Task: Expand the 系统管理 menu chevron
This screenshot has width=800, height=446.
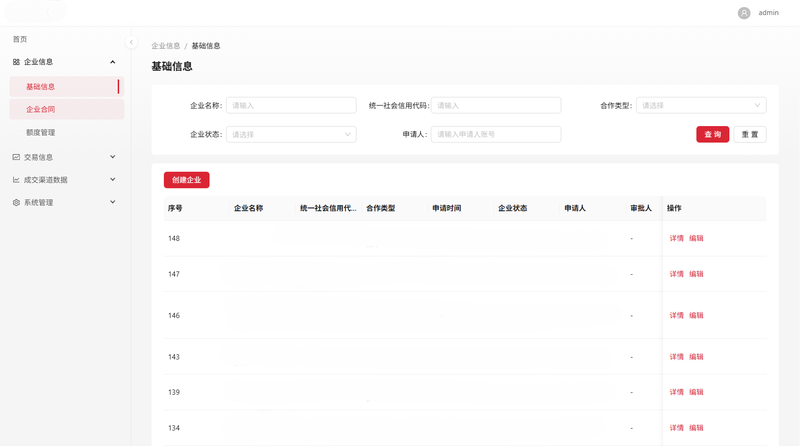Action: coord(112,202)
